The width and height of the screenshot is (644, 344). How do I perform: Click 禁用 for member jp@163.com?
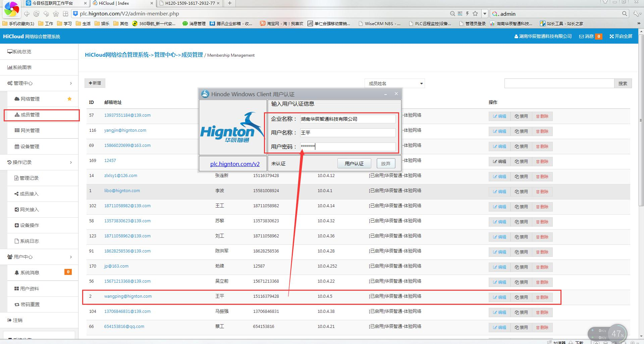point(521,267)
